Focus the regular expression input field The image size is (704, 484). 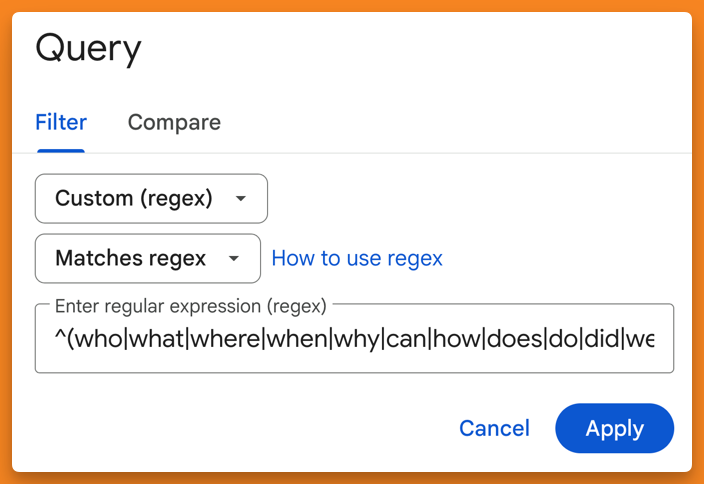(354, 339)
